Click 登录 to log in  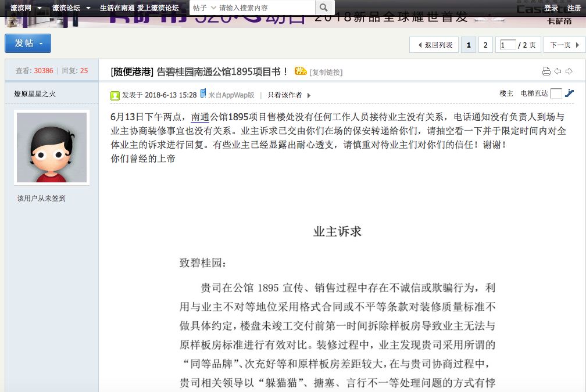coord(551,8)
